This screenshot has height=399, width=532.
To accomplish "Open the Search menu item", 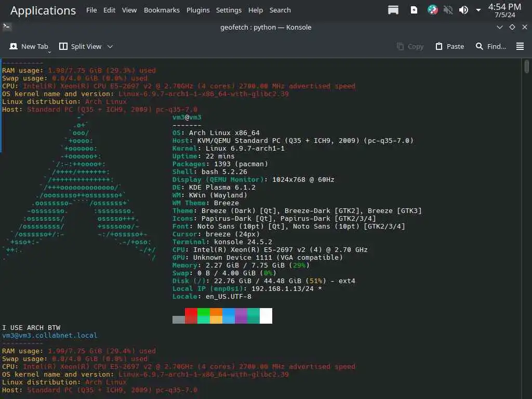I will point(280,10).
